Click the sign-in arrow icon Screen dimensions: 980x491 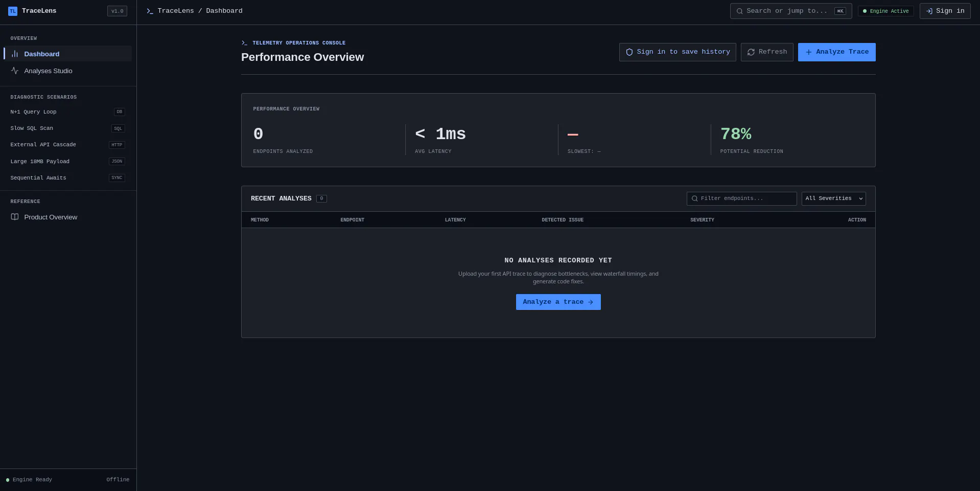[x=929, y=11]
